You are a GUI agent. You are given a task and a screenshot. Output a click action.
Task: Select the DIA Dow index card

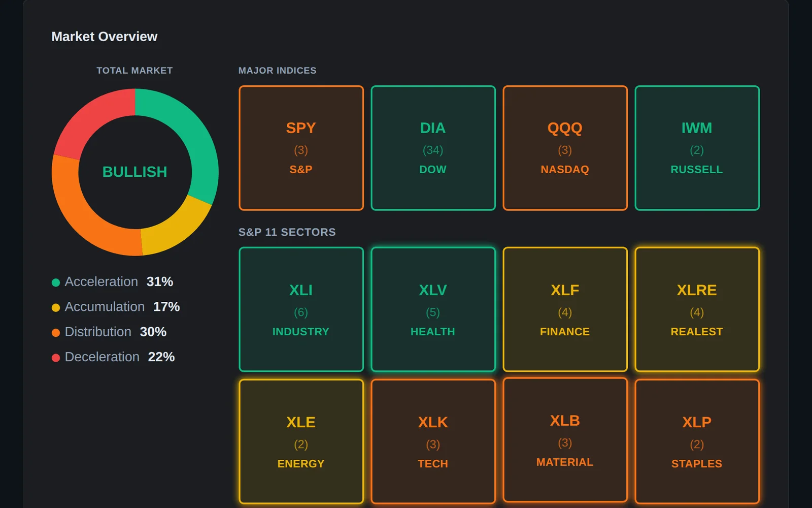tap(433, 148)
